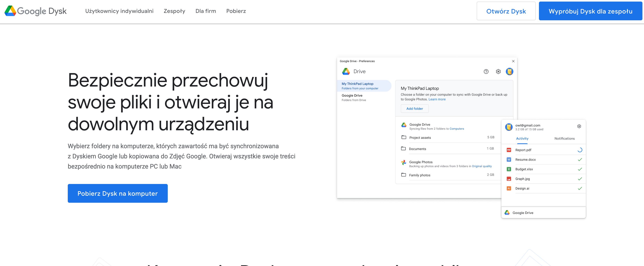Click the 2 GB size value
The height and width of the screenshot is (266, 644).
click(490, 175)
